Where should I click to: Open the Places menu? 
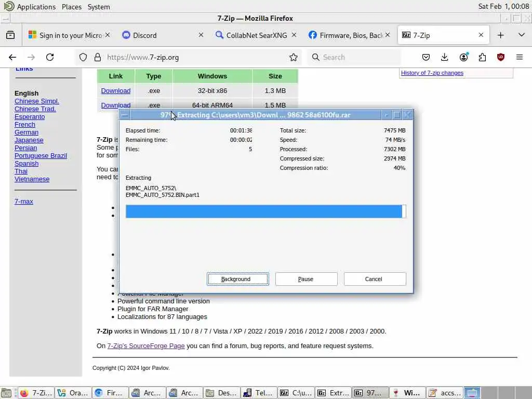[72, 7]
